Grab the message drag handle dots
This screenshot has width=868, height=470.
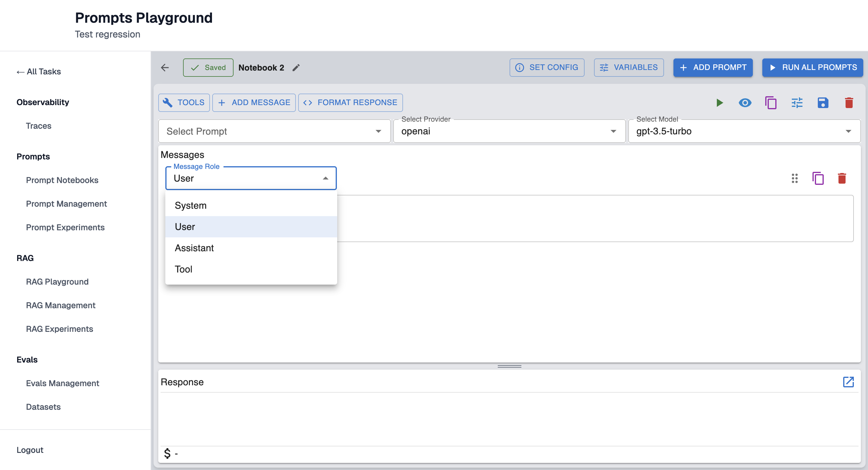(x=794, y=178)
